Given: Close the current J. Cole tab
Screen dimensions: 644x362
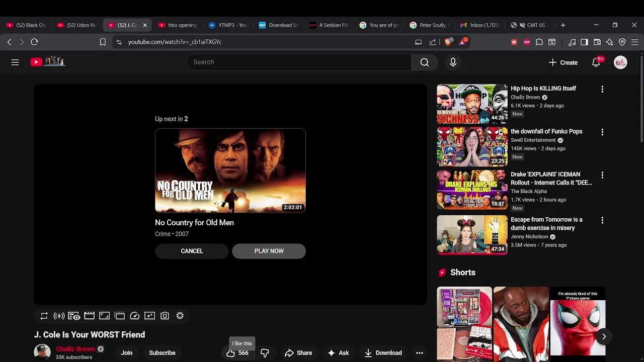Looking at the screenshot, I should (x=145, y=25).
